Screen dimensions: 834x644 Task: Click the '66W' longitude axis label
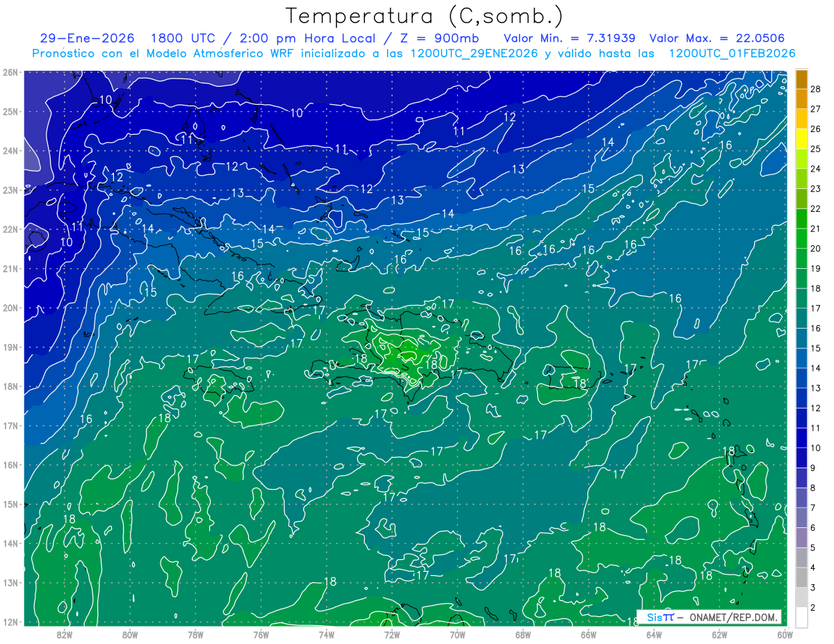point(588,634)
